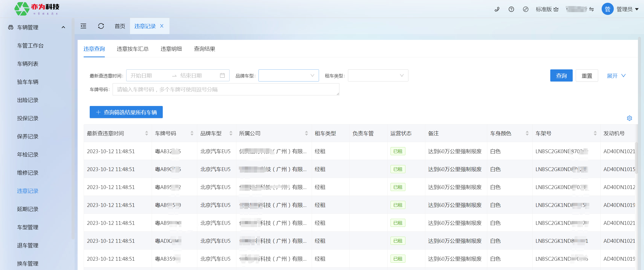Click the switch account arrows icon
The height and width of the screenshot is (270, 644).
click(592, 9)
